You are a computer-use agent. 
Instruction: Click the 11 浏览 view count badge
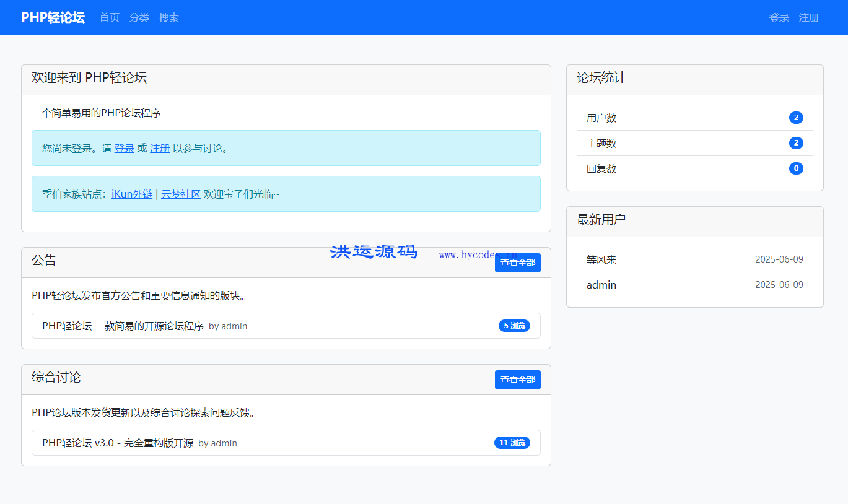click(x=512, y=443)
